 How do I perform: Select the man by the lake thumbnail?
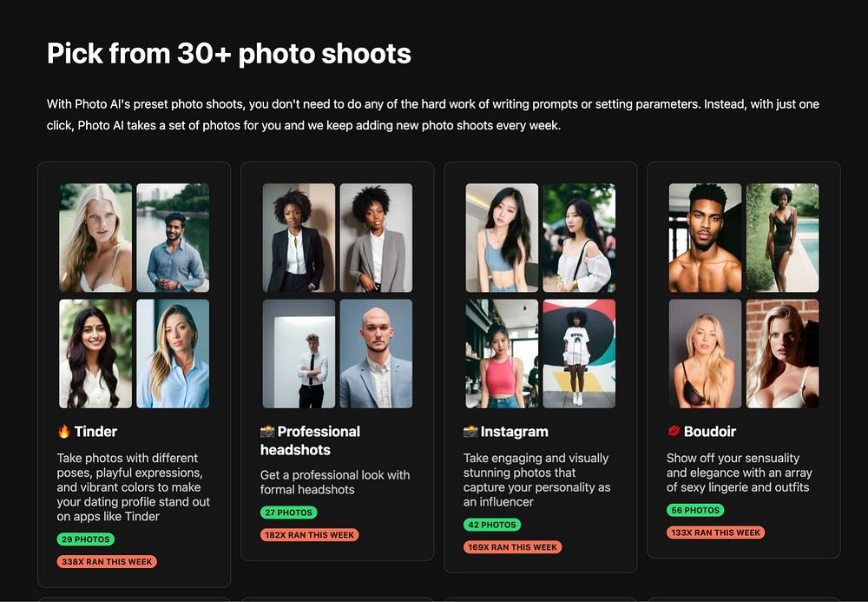(173, 238)
